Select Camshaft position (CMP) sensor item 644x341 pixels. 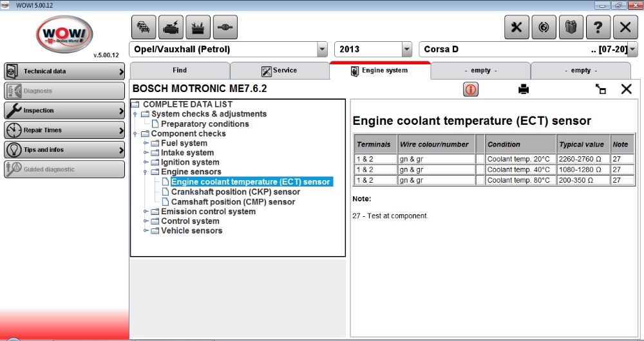[233, 201]
